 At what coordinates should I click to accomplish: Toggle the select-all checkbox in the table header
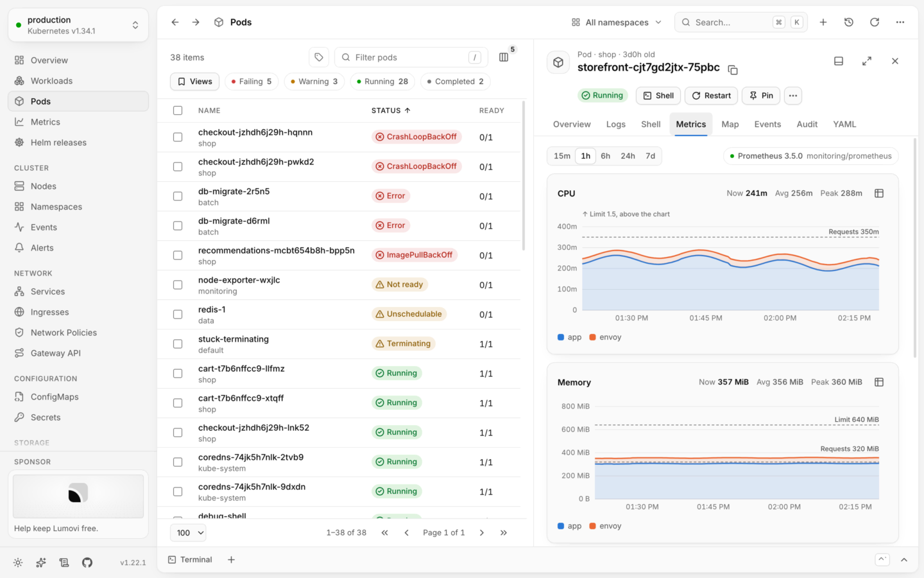click(x=178, y=110)
